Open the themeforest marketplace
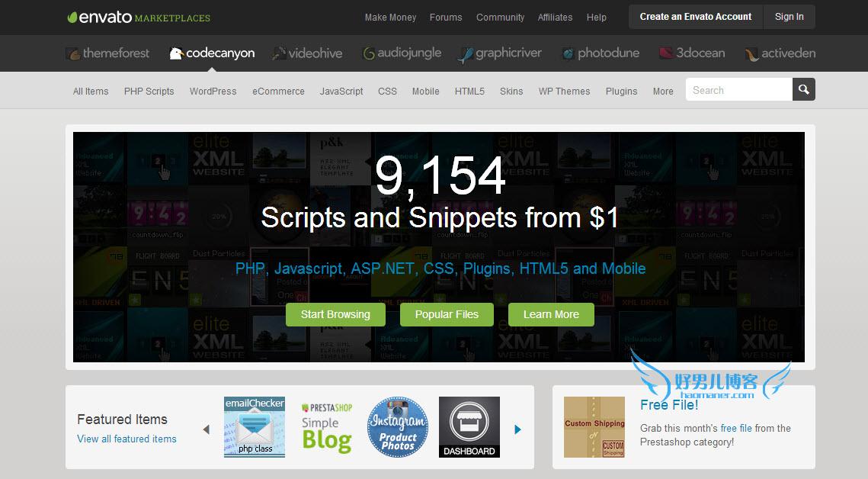This screenshot has height=479, width=868. [108, 53]
